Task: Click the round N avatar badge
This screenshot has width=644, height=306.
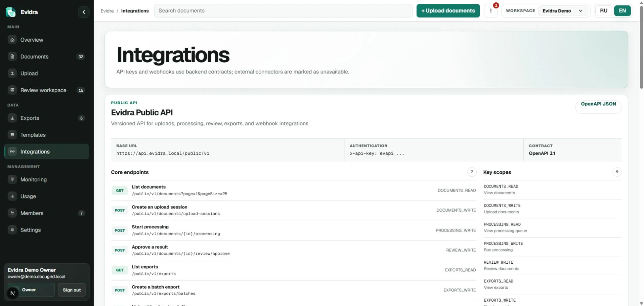Action: pyautogui.click(x=13, y=293)
